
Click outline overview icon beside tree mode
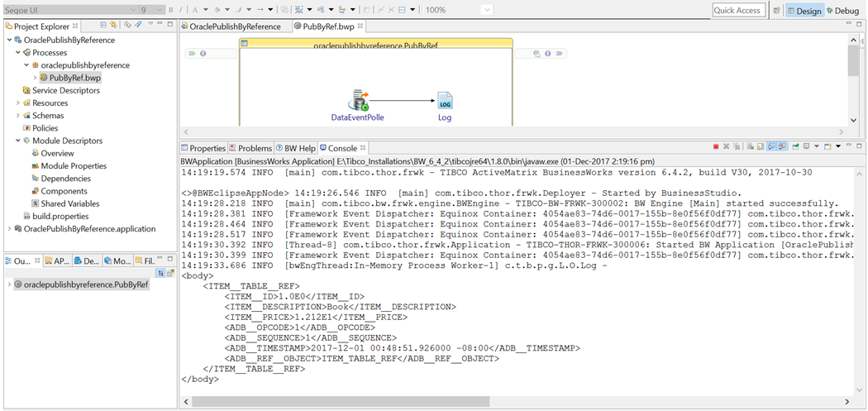pos(171,273)
